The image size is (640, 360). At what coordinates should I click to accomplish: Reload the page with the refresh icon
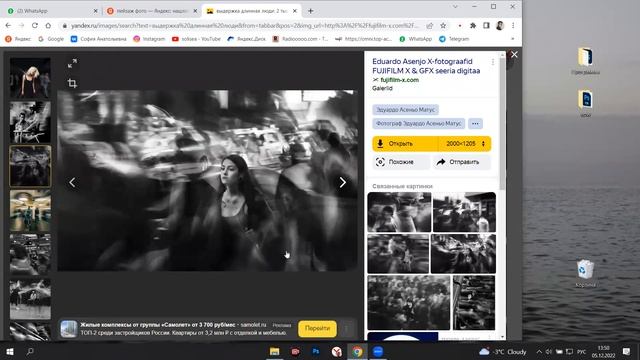[35, 25]
